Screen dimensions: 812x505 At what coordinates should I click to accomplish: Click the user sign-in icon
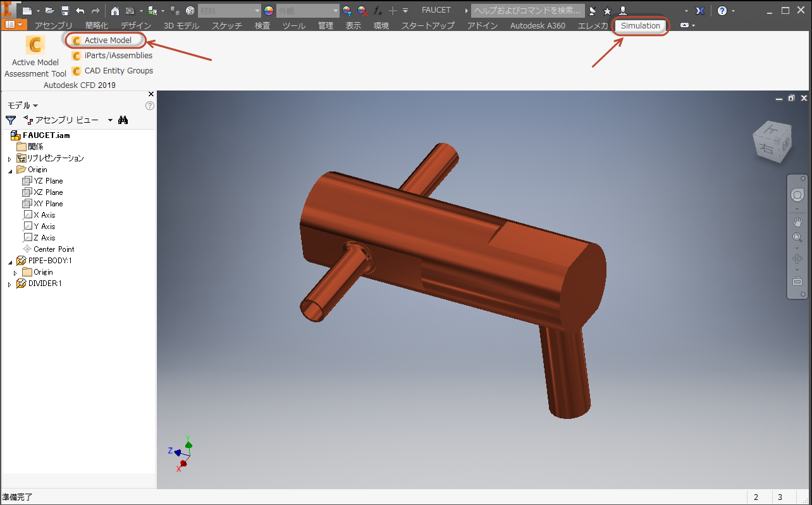(x=623, y=11)
